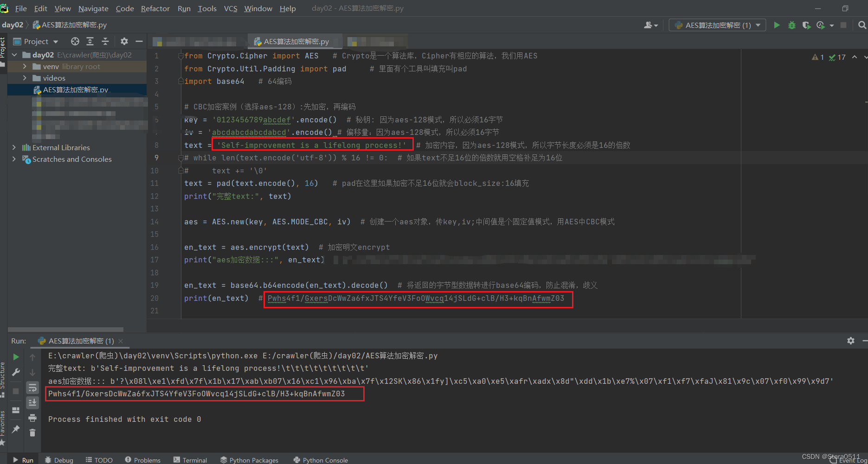Collapse the import block fold marker on line 1

(x=180, y=56)
